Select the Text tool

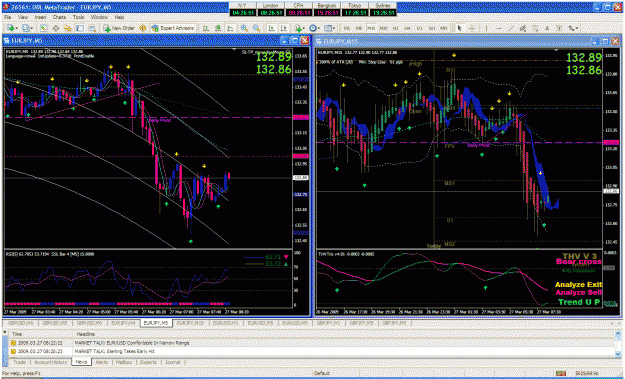547,28
